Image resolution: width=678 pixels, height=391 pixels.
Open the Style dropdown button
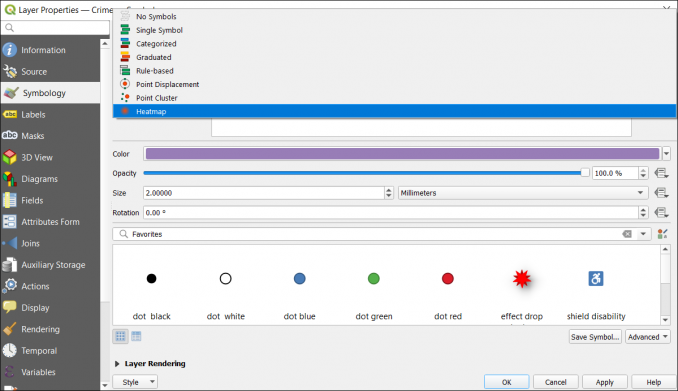[135, 382]
